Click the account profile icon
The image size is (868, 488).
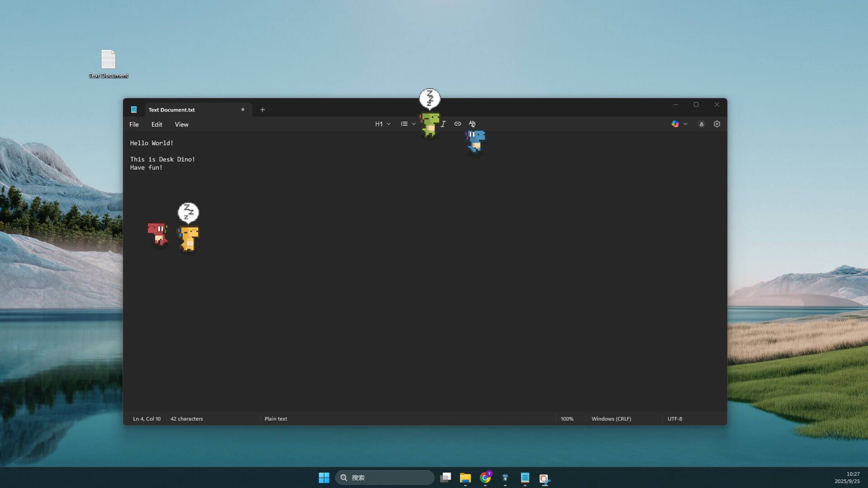coord(701,124)
